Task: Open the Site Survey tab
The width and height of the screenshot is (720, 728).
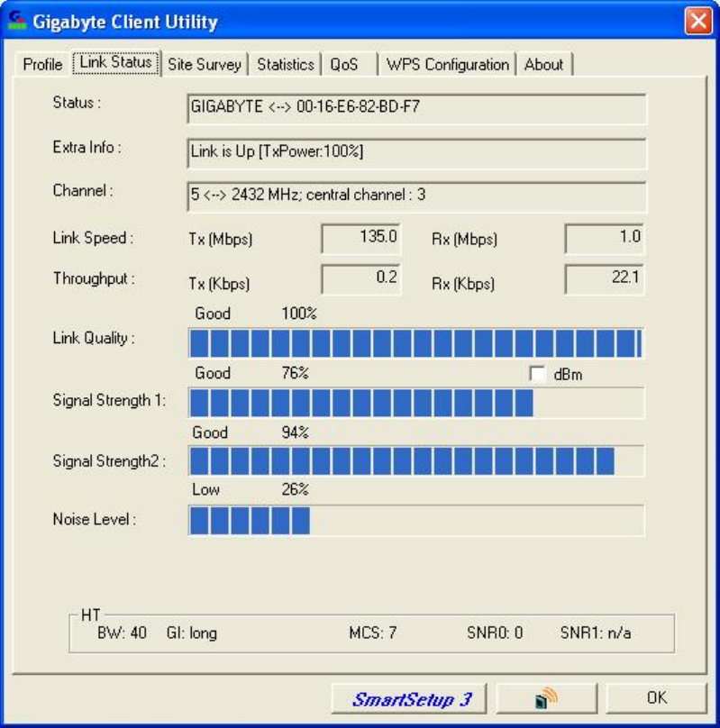Action: (205, 64)
